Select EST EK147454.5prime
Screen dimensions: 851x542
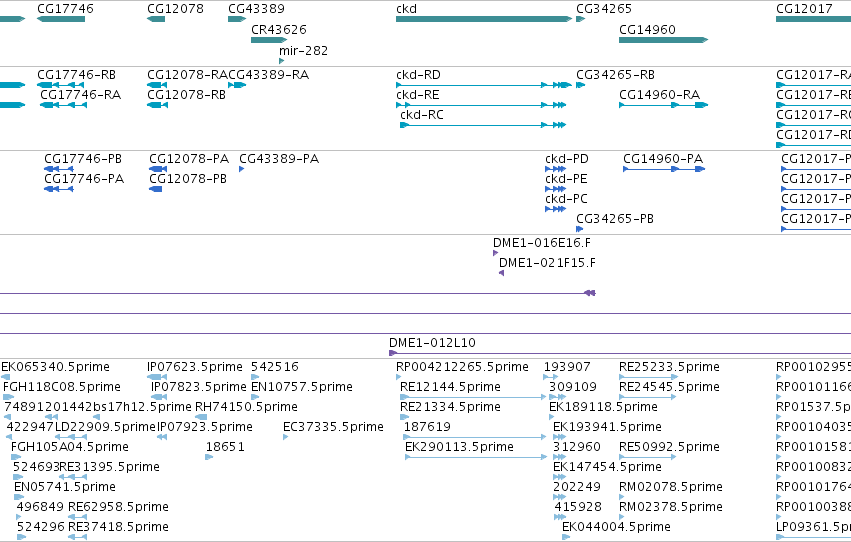coord(607,468)
